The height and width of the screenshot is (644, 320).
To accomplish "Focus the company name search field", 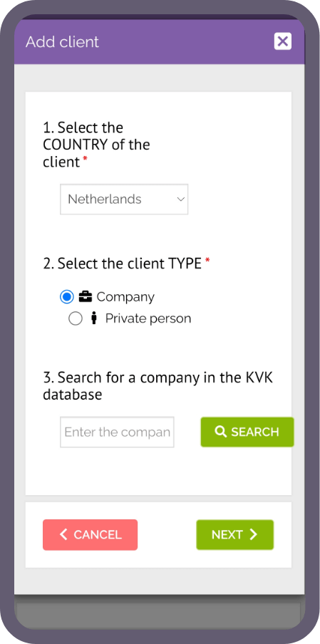I will 117,432.
